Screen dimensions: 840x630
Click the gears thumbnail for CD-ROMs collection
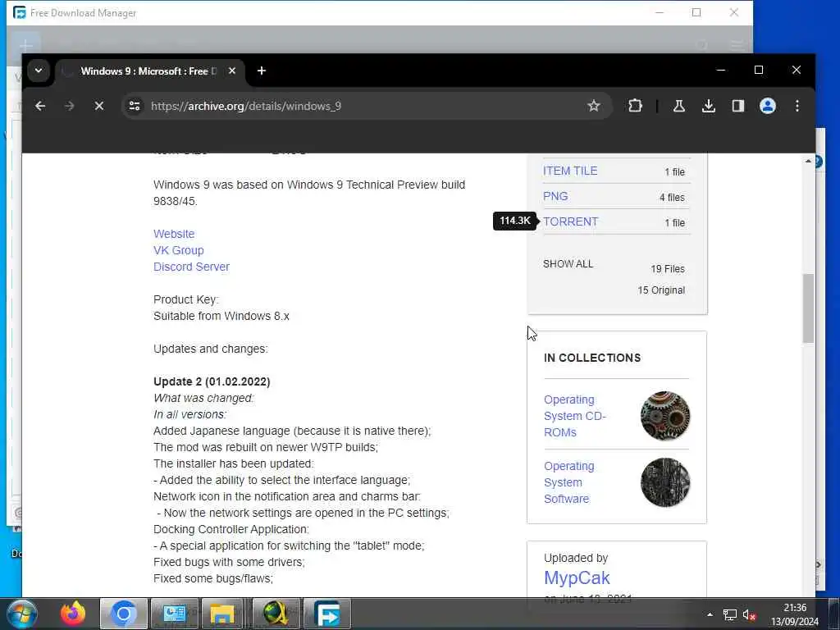[x=665, y=416]
